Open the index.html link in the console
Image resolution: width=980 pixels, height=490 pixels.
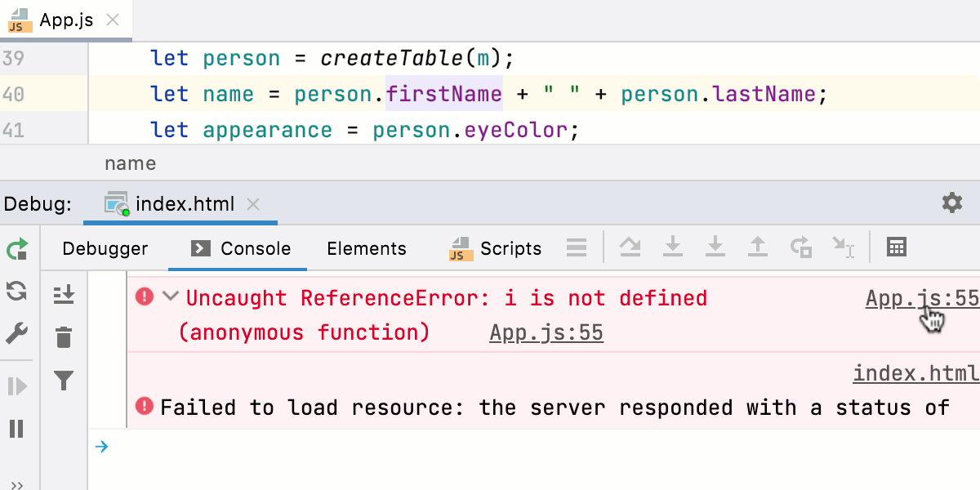[915, 373]
